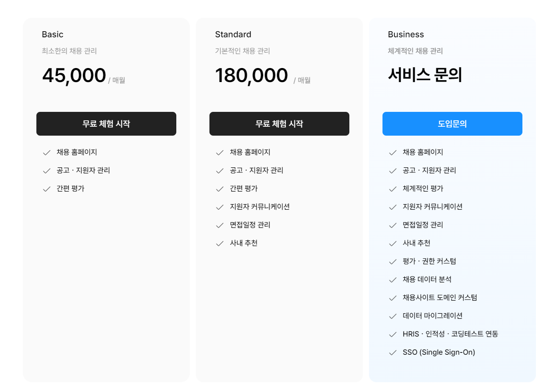This screenshot has height=392, width=556.
Task: Select the checkmark next to 채용 데이터 분석
Action: point(392,279)
